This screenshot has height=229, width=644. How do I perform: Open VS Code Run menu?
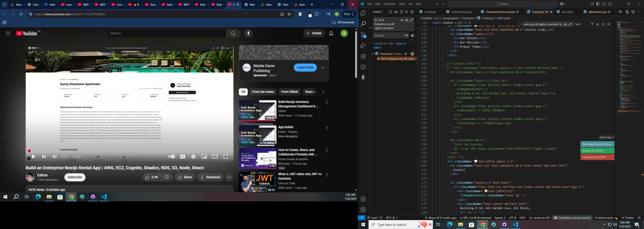[419, 4]
